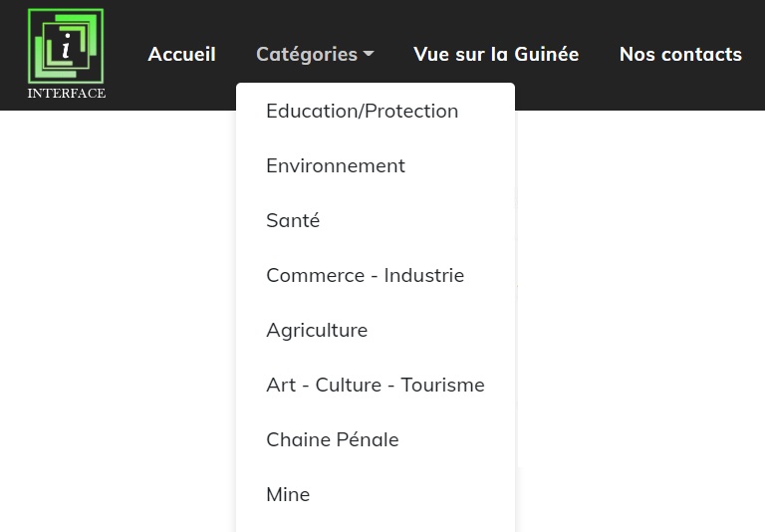
Task: Choose the Chaine Pénale menu item
Action: coord(332,440)
